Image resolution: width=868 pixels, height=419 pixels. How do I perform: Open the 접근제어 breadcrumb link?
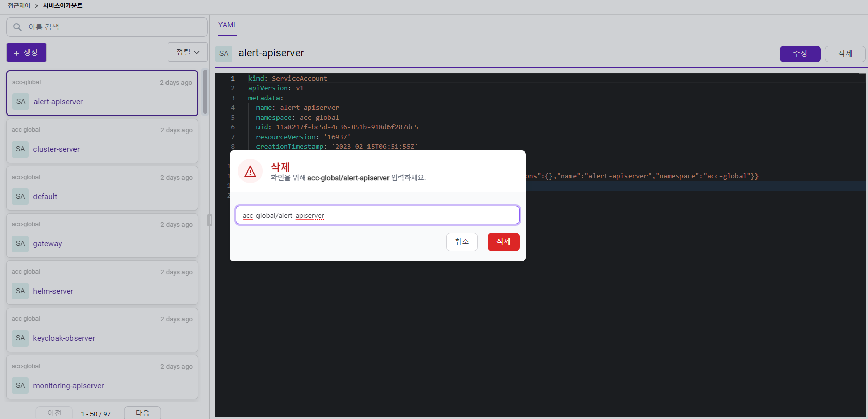(x=19, y=6)
